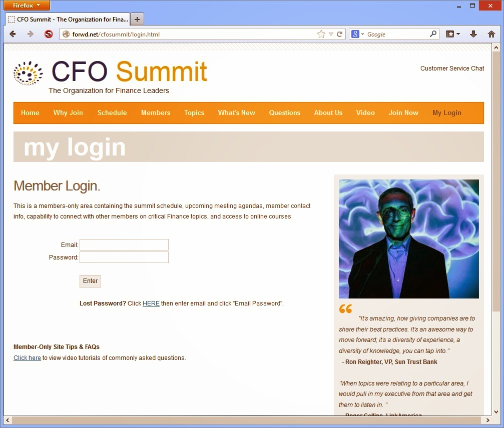The height and width of the screenshot is (428, 504).
Task: Reload the page with the refresh icon
Action: click(339, 34)
